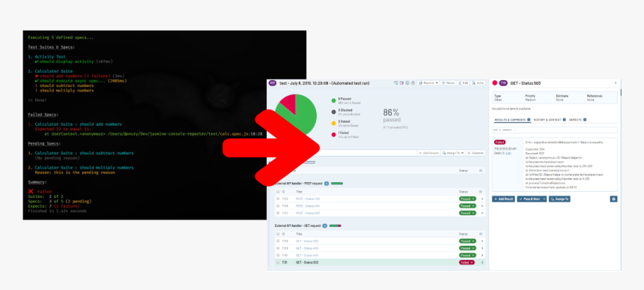Open the GET - Status 400 test link
The height and width of the screenshot is (290, 644).
[307, 248]
